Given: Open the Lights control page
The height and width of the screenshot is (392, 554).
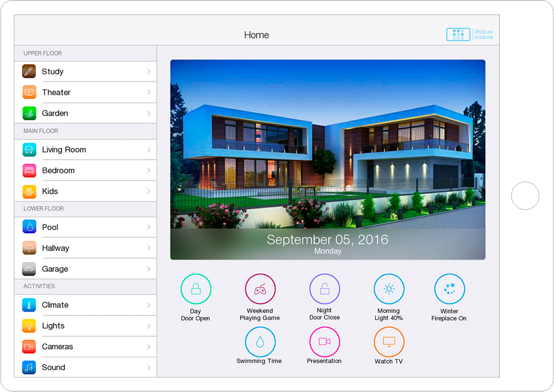Looking at the screenshot, I should pyautogui.click(x=53, y=326).
